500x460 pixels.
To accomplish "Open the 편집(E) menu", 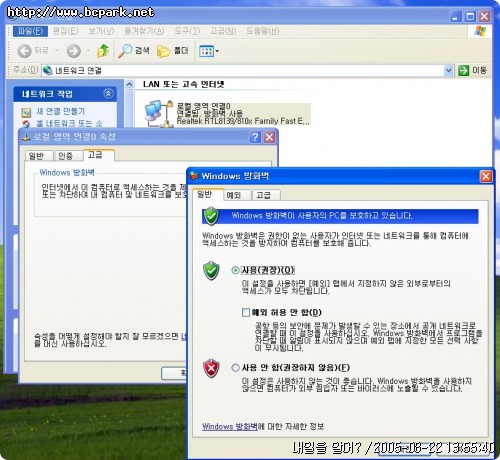I will click(65, 31).
